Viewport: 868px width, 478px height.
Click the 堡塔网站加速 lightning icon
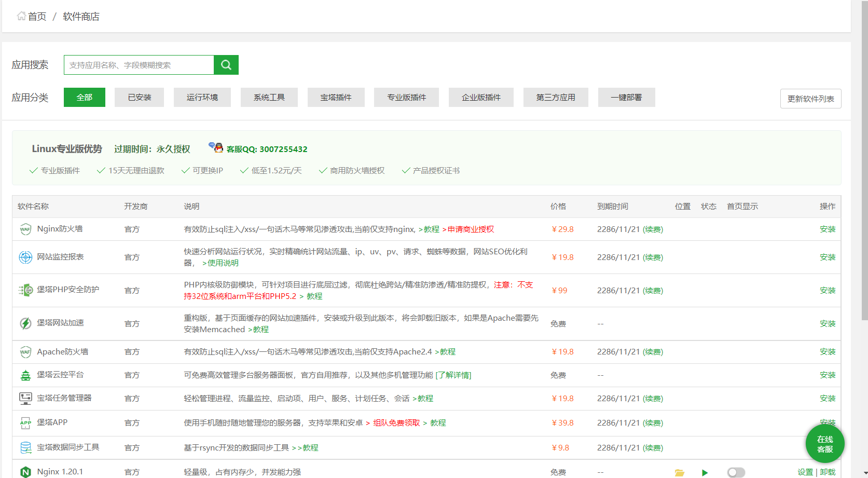(25, 323)
